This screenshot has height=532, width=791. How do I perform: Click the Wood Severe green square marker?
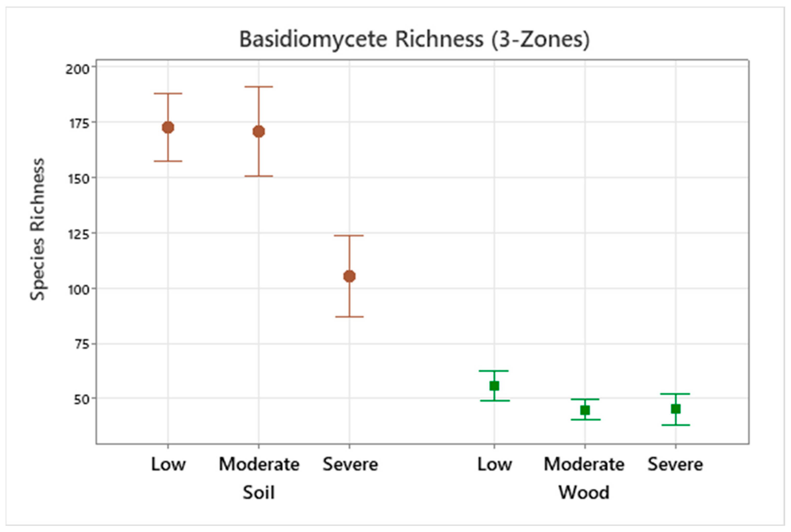click(x=675, y=409)
